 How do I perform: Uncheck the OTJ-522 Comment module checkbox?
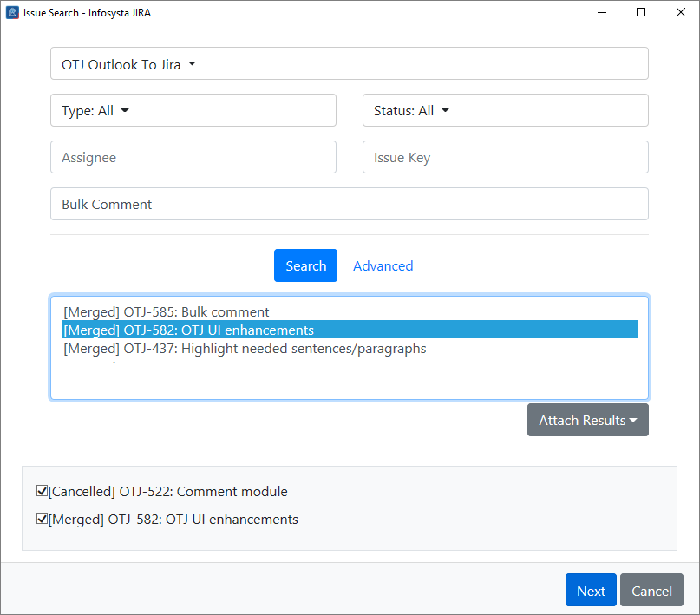coord(42,492)
